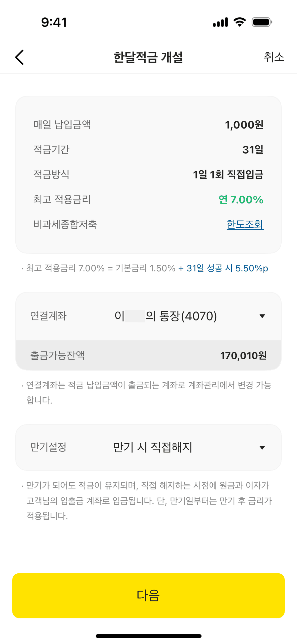
Task: Expand the 만기설정 dropdown arrow
Action: (262, 447)
